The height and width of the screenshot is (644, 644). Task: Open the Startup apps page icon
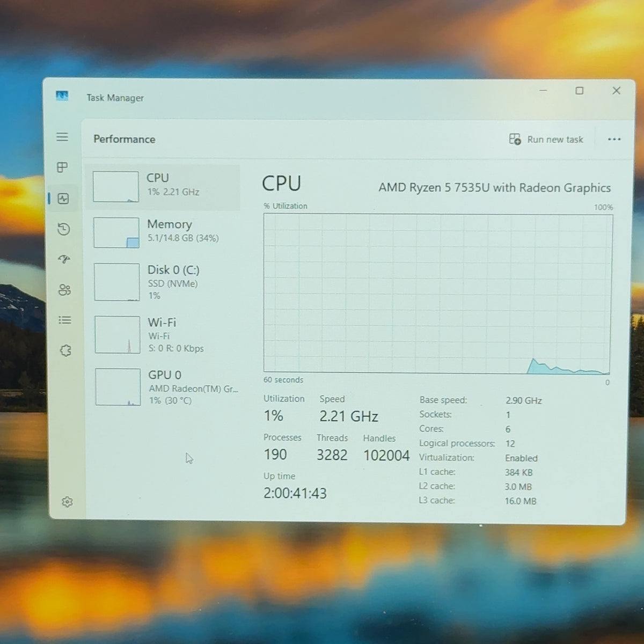[x=64, y=260]
